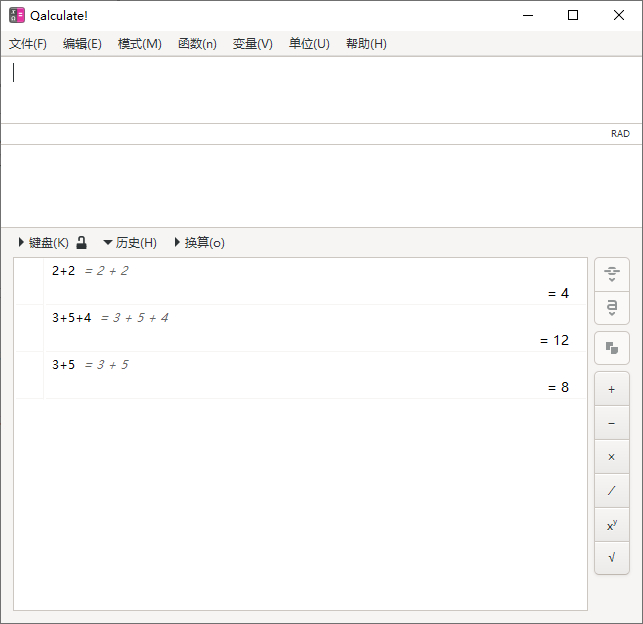The image size is (643, 624).
Task: Toggle the keypad lock icon
Action: click(x=82, y=243)
